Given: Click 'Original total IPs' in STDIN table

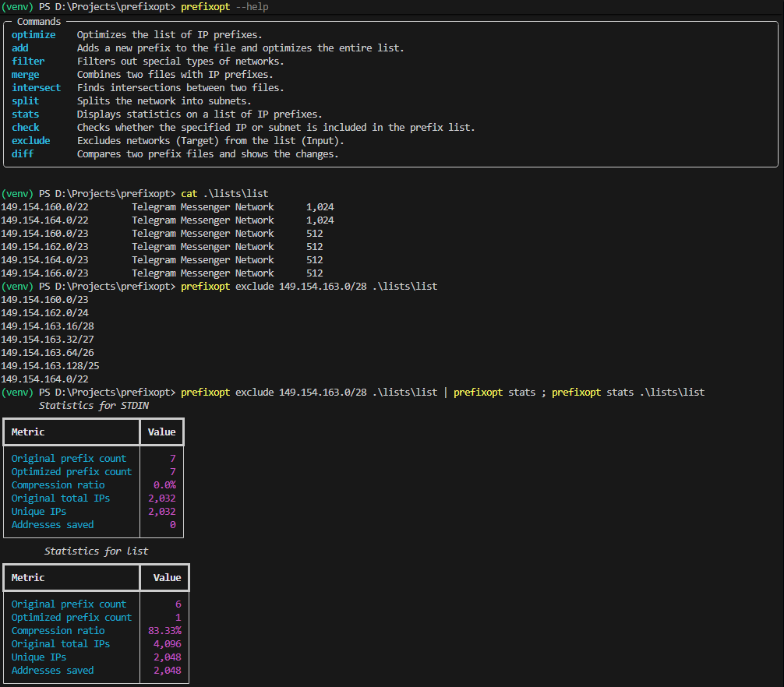Looking at the screenshot, I should coord(61,499).
